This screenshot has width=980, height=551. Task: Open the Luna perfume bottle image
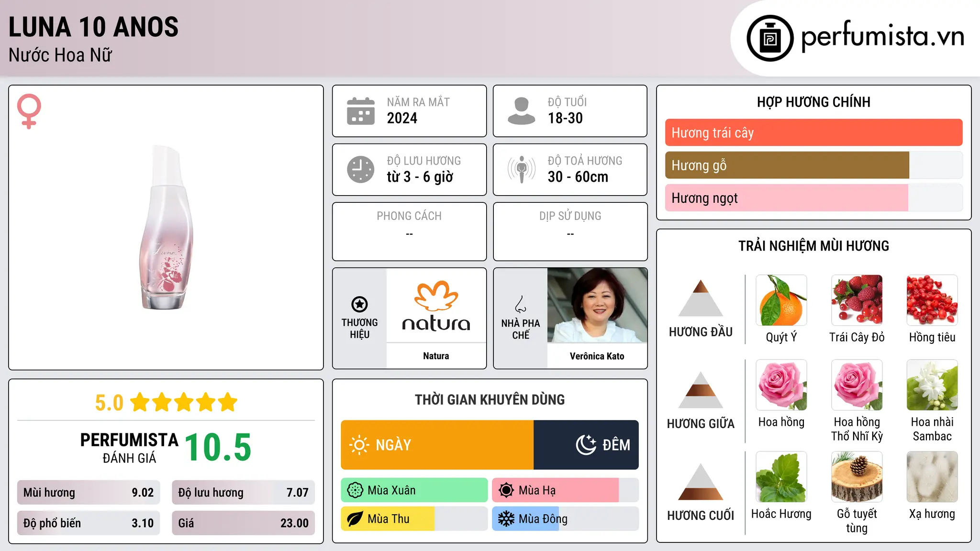(166, 228)
